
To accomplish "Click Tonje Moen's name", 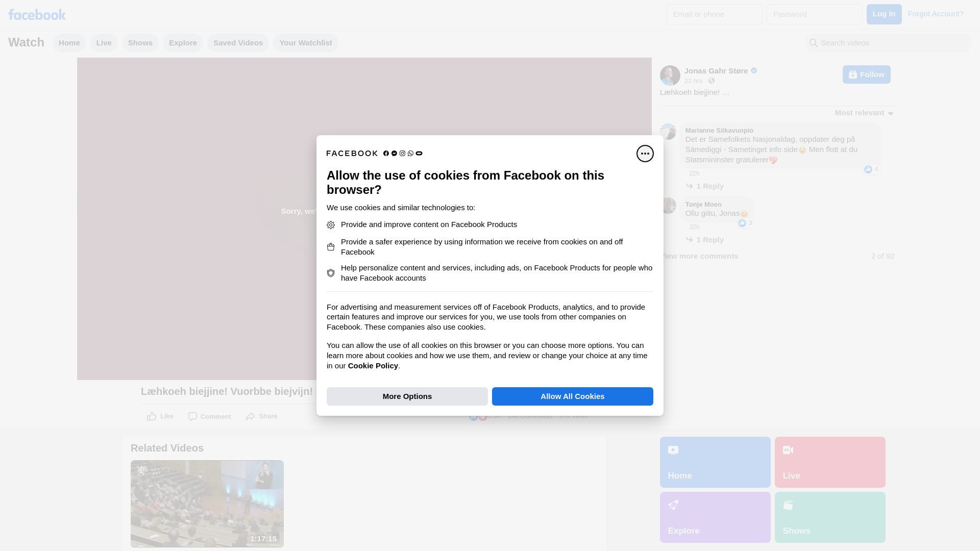I will (x=703, y=205).
